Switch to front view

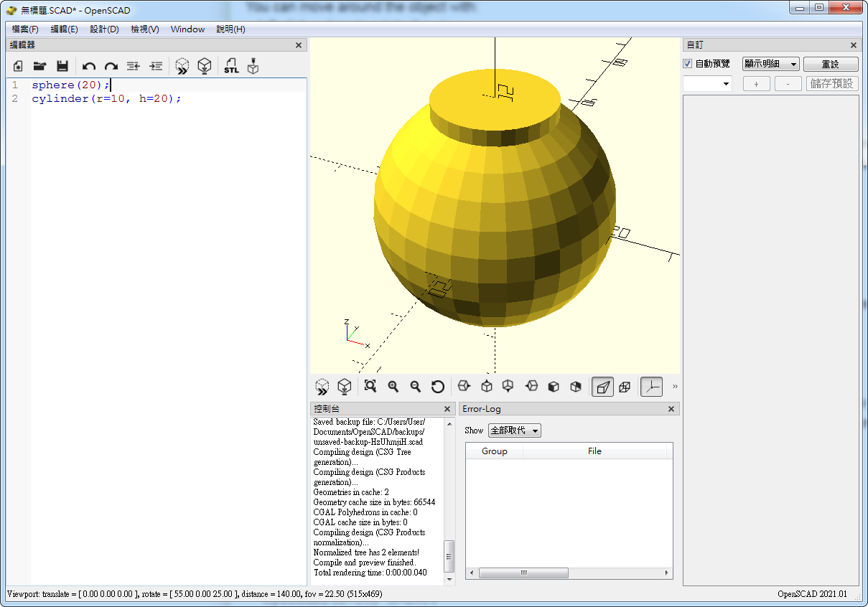click(554, 387)
